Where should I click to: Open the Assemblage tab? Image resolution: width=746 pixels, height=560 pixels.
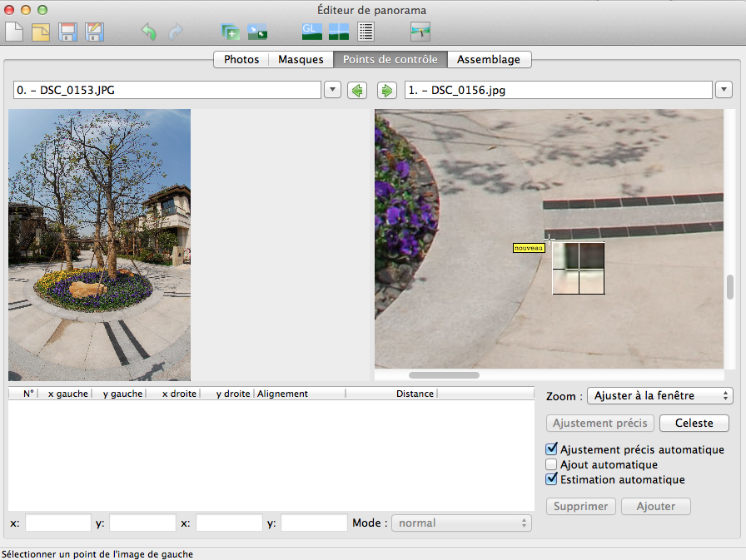coord(489,59)
